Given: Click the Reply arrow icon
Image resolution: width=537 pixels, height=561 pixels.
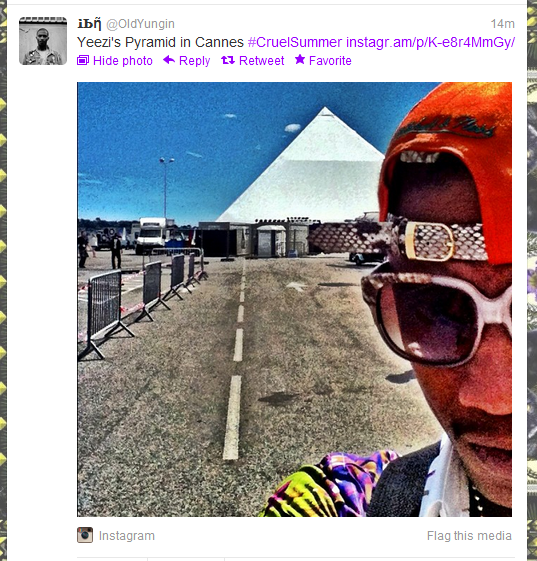Looking at the screenshot, I should coord(169,60).
